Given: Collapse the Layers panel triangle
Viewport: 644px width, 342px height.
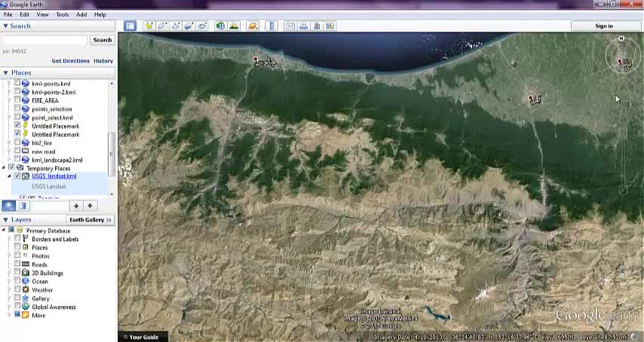Looking at the screenshot, I should click(x=5, y=220).
